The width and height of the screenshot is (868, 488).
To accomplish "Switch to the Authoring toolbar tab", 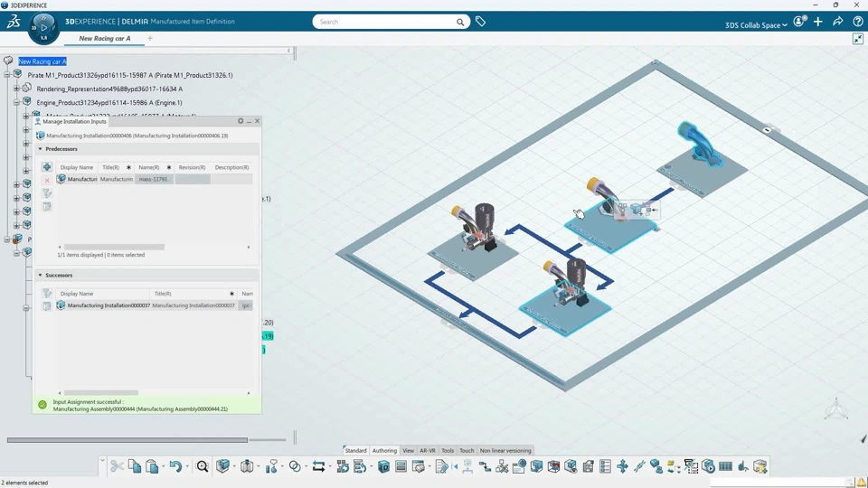I will click(x=384, y=450).
